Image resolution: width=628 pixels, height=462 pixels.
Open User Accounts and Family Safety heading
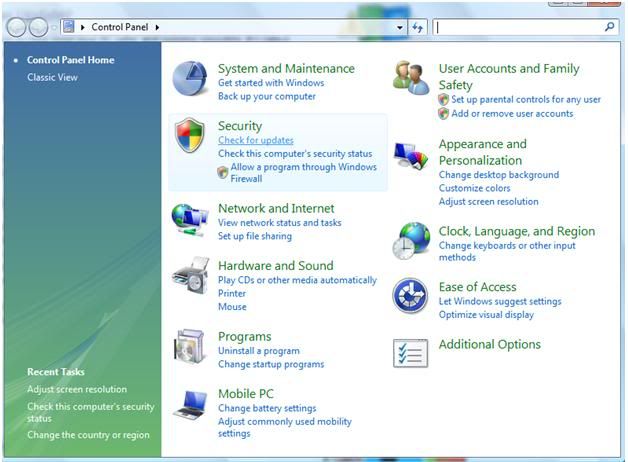tap(509, 76)
